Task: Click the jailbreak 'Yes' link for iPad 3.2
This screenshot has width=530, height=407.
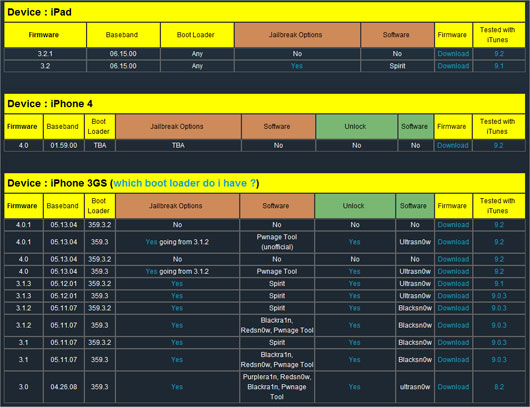Action: click(297, 66)
